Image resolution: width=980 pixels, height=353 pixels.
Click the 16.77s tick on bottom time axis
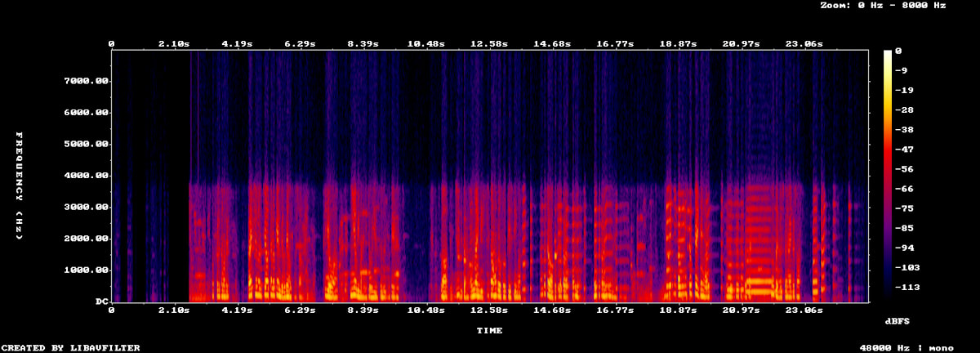(x=615, y=311)
